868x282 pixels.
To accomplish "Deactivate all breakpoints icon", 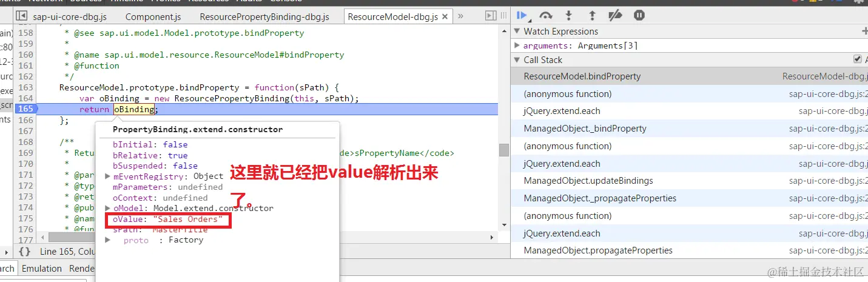I will tap(615, 16).
